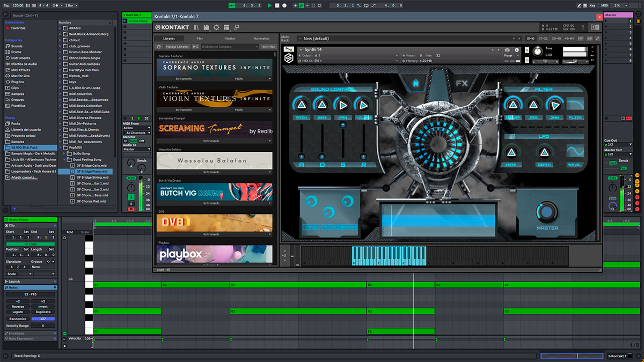Click the home icon on synth panel
644x362 pixels.
click(x=415, y=84)
